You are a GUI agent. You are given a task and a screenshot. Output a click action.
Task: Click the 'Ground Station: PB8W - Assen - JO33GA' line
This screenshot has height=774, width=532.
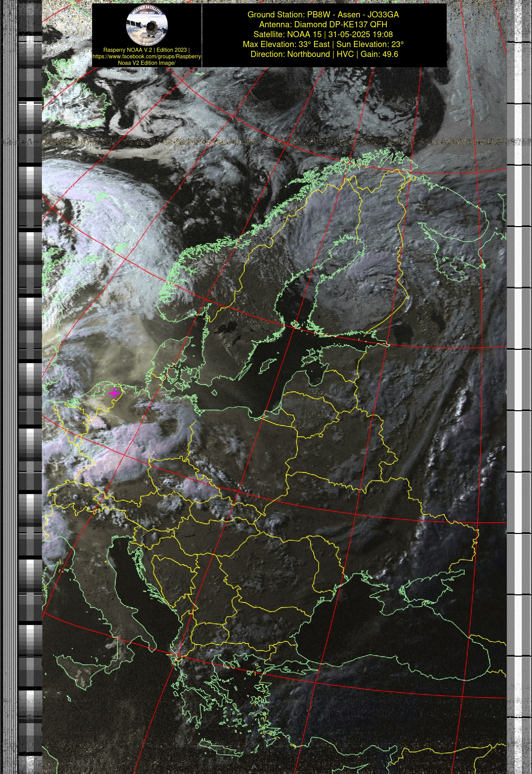click(x=323, y=15)
